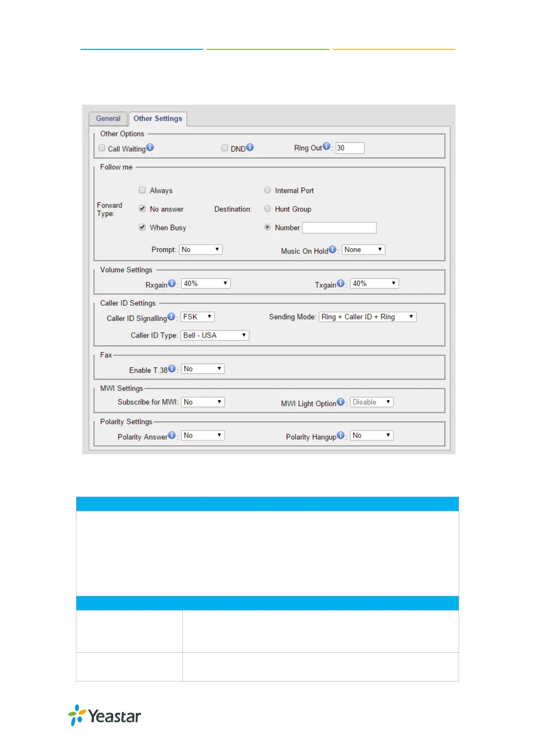Click the Forward Type label
The image size is (535, 756).
coord(110,209)
